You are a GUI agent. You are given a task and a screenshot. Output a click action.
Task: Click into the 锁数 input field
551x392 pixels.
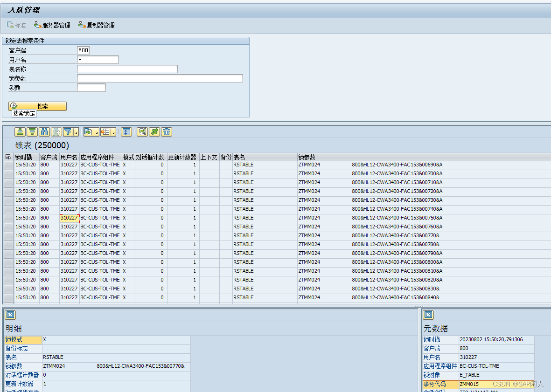pos(91,87)
